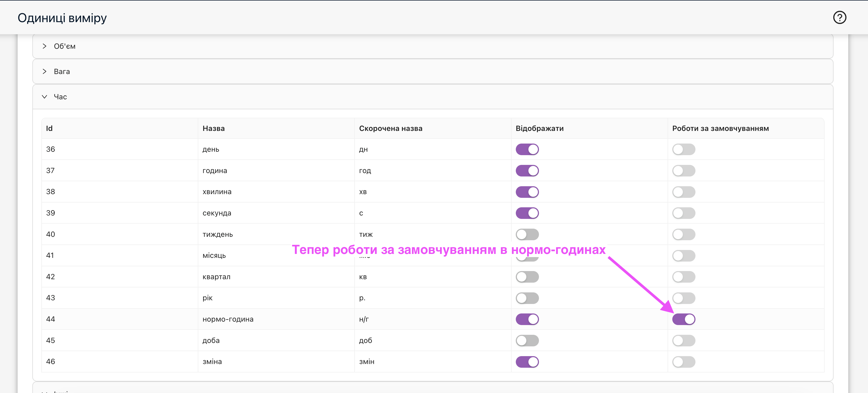Image resolution: width=868 pixels, height=393 pixels.
Task: Click the Назва column header
Action: (x=214, y=129)
